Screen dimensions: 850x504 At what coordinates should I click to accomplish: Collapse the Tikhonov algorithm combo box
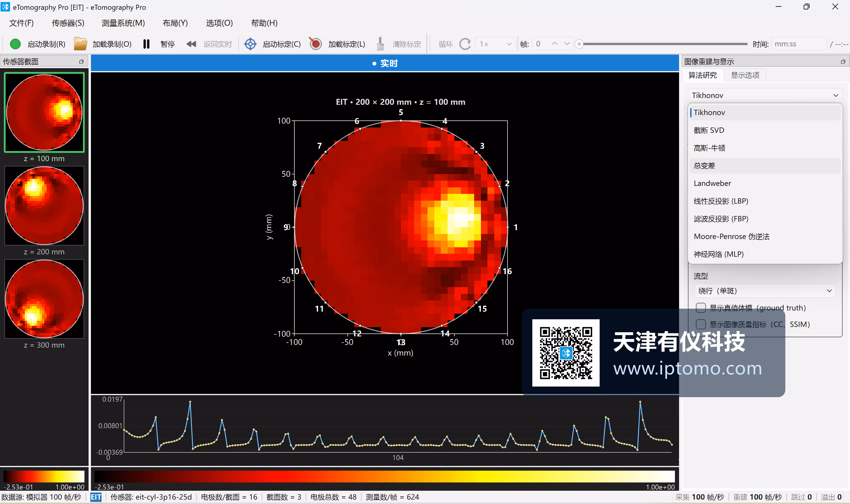765,95
